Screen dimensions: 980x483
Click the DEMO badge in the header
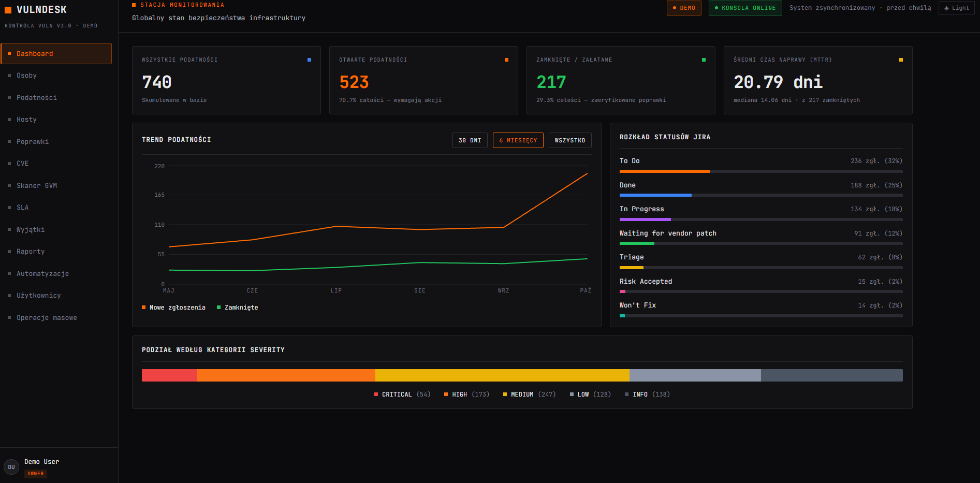point(684,8)
